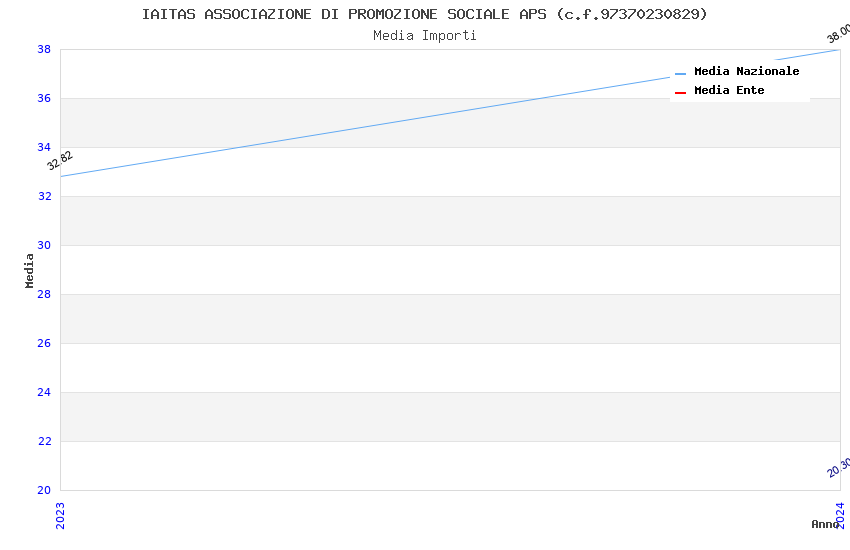Click the blue Media Nazionale legend swatch
The height and width of the screenshot is (550, 850).
pos(680,73)
